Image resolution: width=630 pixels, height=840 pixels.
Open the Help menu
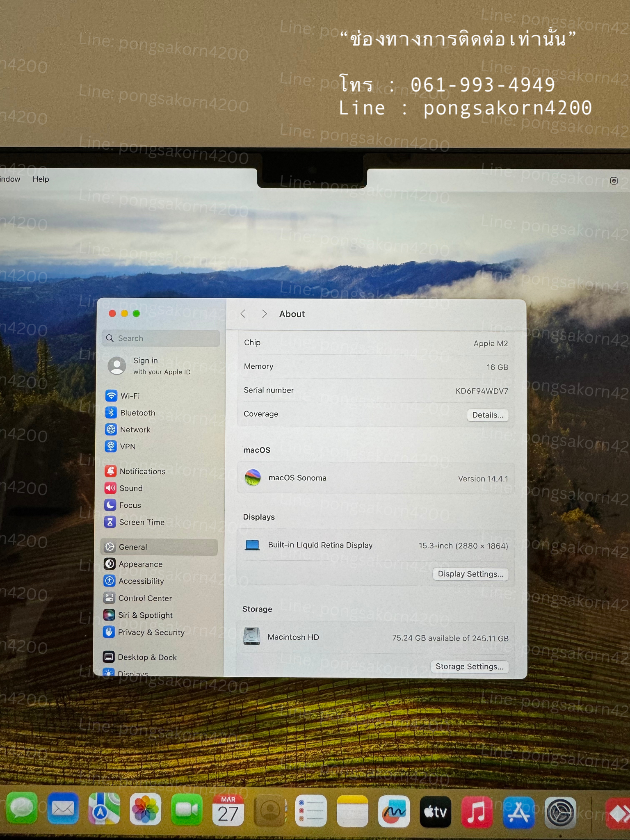(41, 179)
